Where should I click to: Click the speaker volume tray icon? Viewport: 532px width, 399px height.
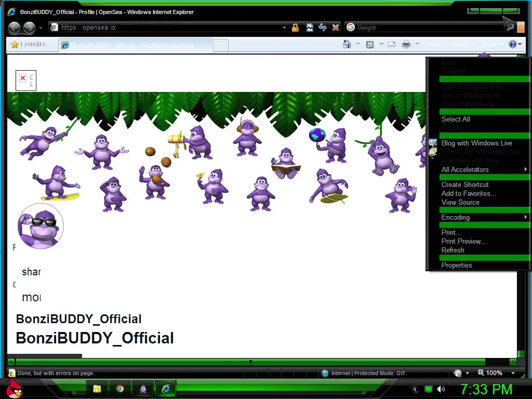point(441,389)
